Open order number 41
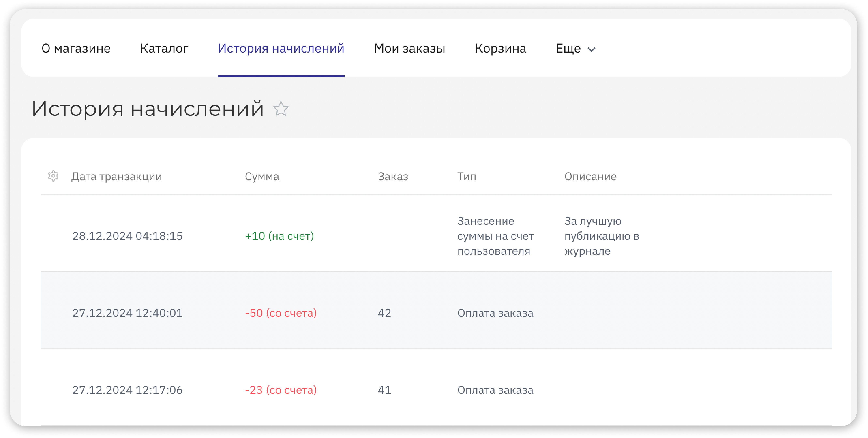868x438 pixels. pyautogui.click(x=385, y=390)
